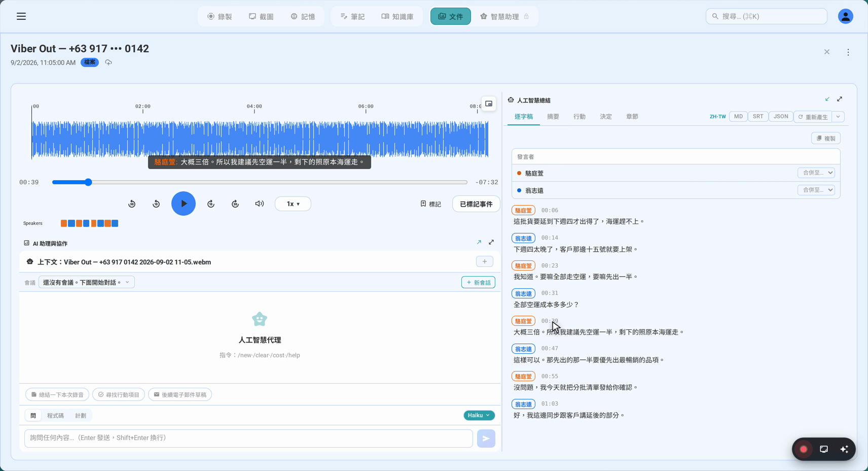Open dropdown arrow next to 重新產生

click(x=838, y=117)
